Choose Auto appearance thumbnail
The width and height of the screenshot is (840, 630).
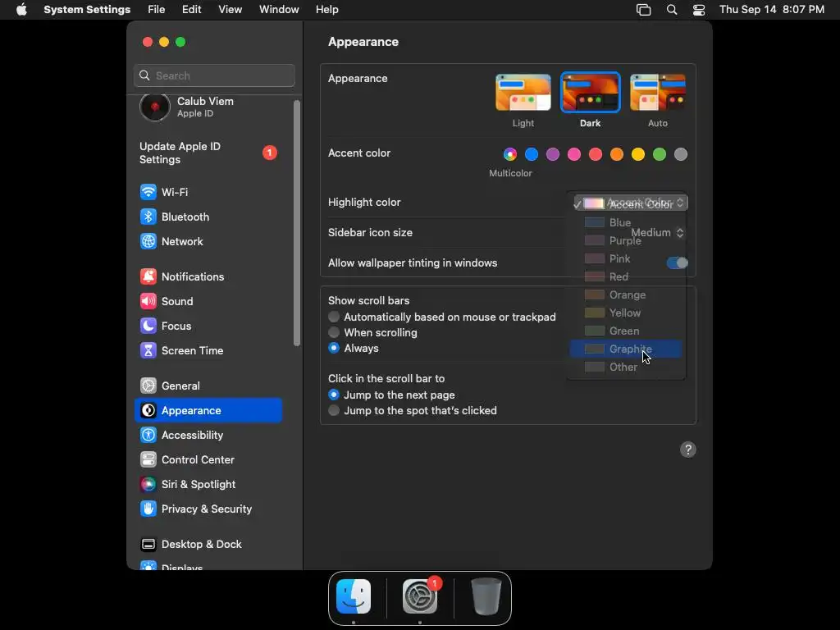658,93
